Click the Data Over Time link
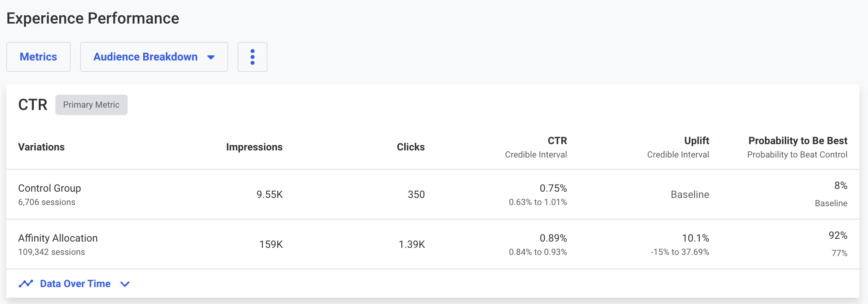The width and height of the screenshot is (868, 304). [x=75, y=283]
